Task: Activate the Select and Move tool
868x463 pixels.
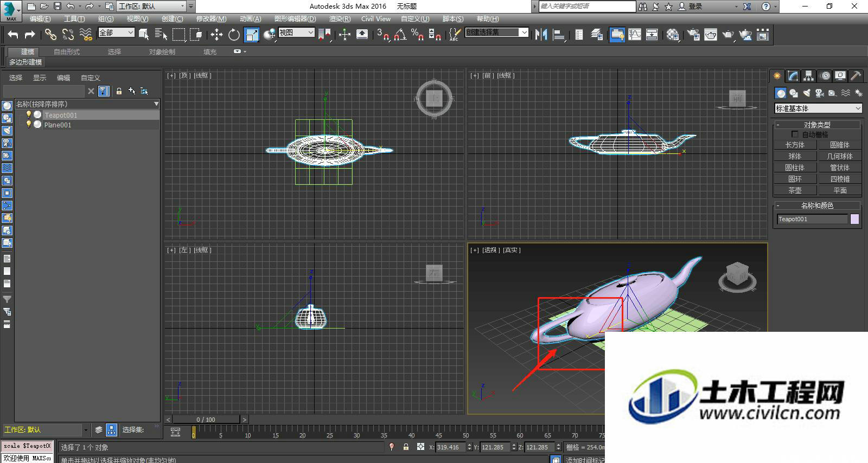Action: tap(216, 35)
